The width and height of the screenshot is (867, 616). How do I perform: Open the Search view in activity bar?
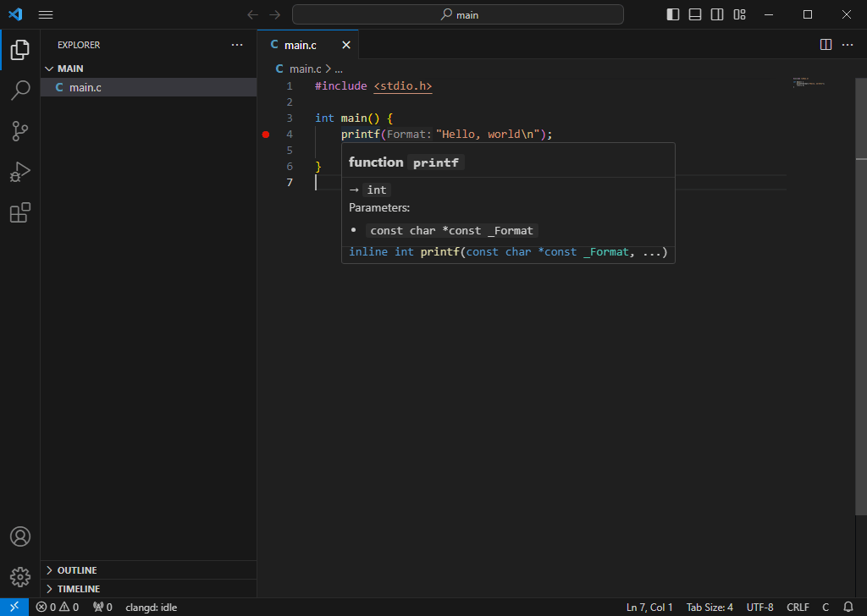pyautogui.click(x=20, y=90)
